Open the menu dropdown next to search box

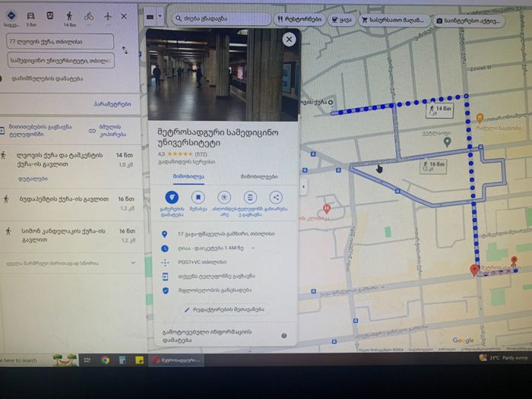(160, 16)
